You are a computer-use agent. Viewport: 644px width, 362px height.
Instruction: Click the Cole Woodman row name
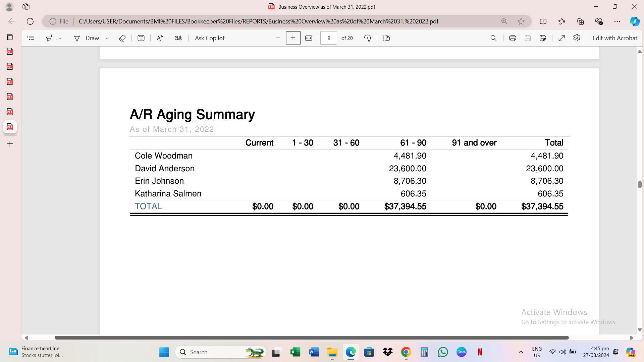click(x=164, y=156)
